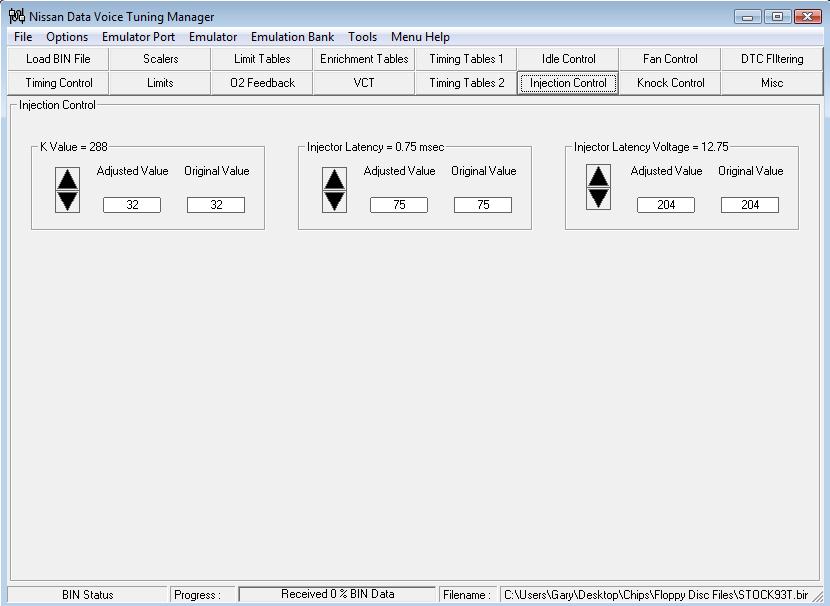Click the K Value Adjusted Value field
The image size is (830, 606).
click(x=132, y=205)
